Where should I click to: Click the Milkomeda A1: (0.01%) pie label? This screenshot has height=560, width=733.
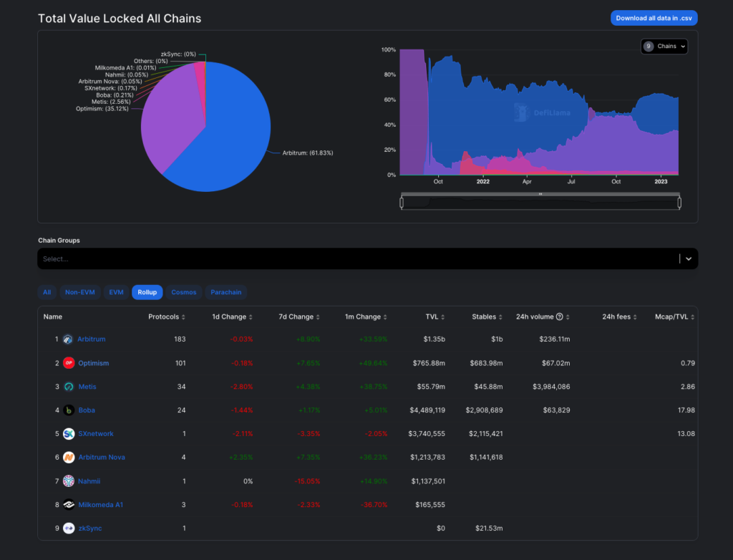point(126,68)
